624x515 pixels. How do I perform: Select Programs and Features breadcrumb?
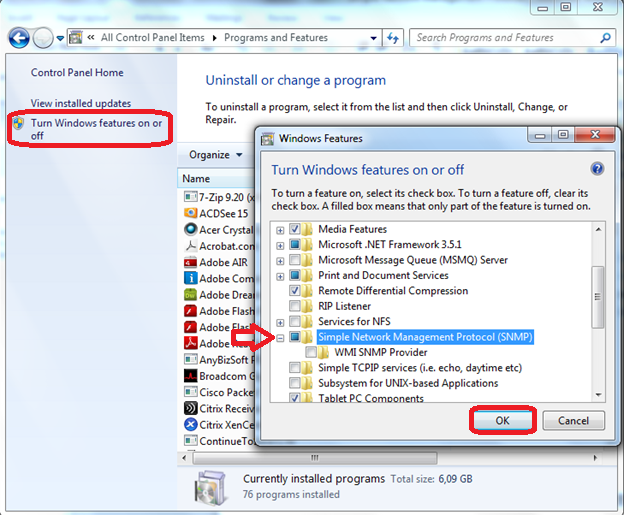[x=276, y=38]
